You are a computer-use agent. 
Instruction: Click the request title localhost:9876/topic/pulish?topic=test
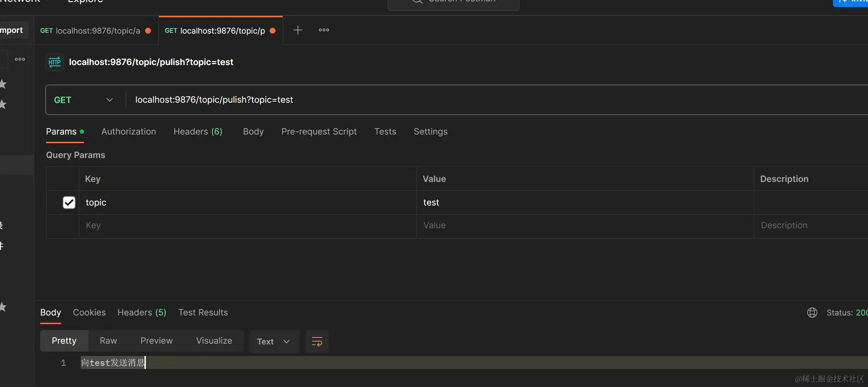(151, 62)
